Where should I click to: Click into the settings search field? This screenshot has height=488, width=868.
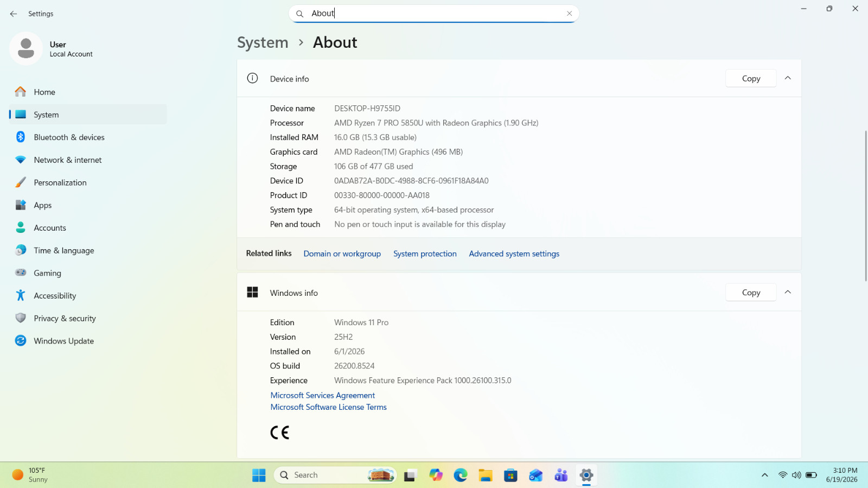(434, 14)
